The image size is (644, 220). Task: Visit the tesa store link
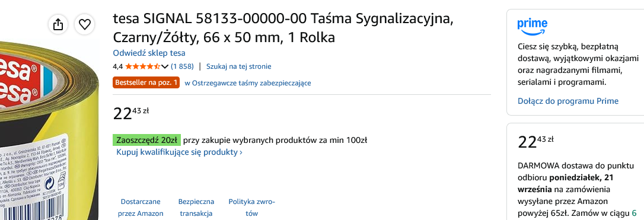pos(149,53)
